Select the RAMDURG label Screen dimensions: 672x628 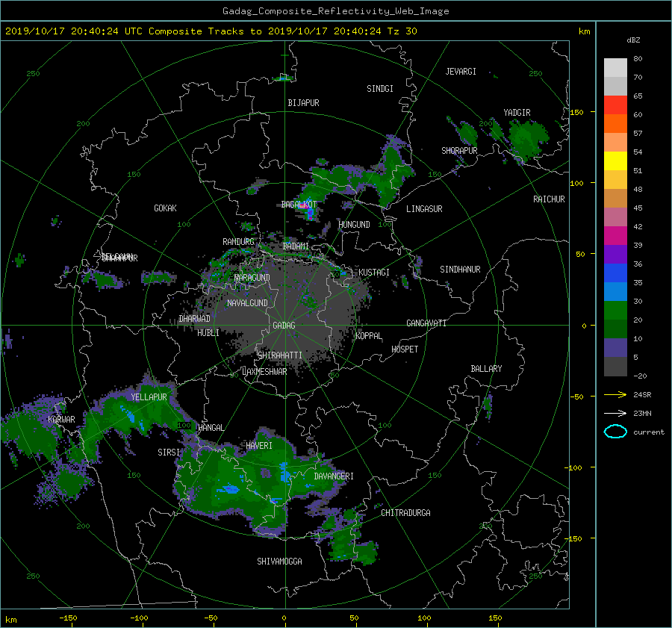[238, 242]
